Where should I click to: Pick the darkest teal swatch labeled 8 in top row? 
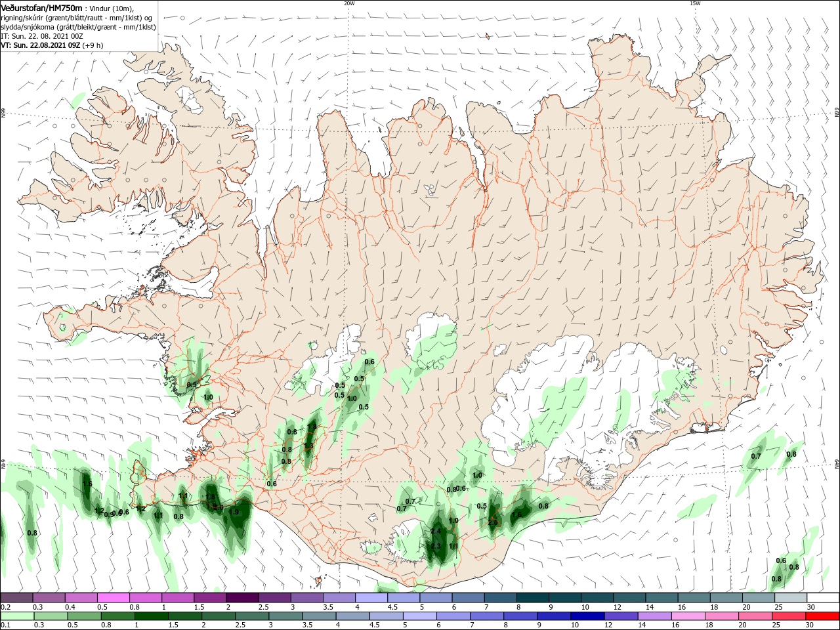(x=532, y=598)
